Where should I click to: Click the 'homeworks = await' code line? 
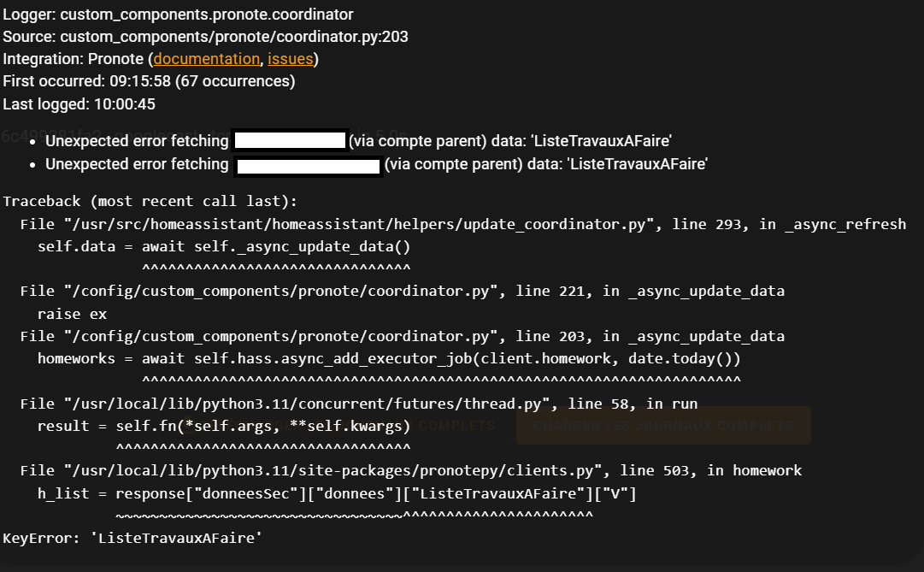tap(389, 358)
